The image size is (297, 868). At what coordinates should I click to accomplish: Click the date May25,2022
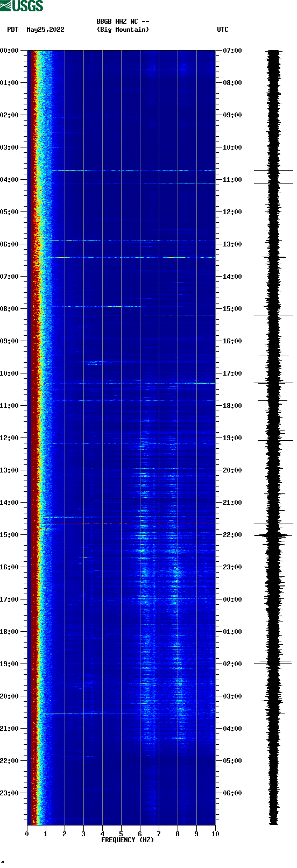point(45,30)
